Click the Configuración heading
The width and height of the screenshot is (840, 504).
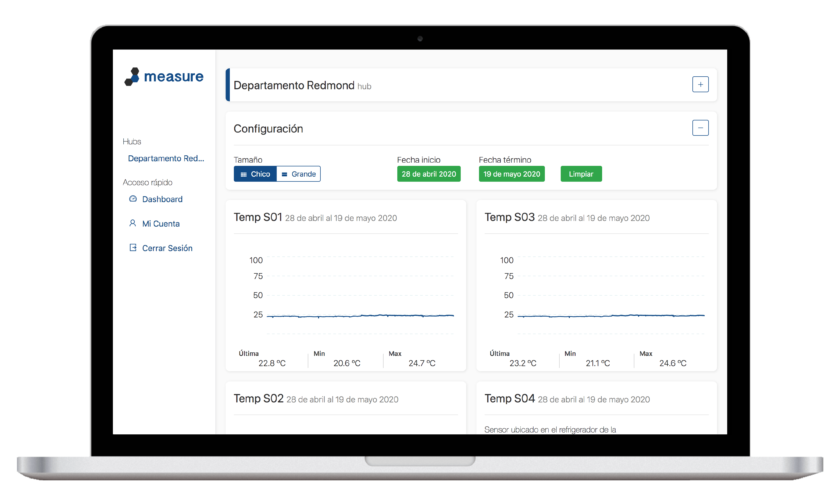coord(268,129)
